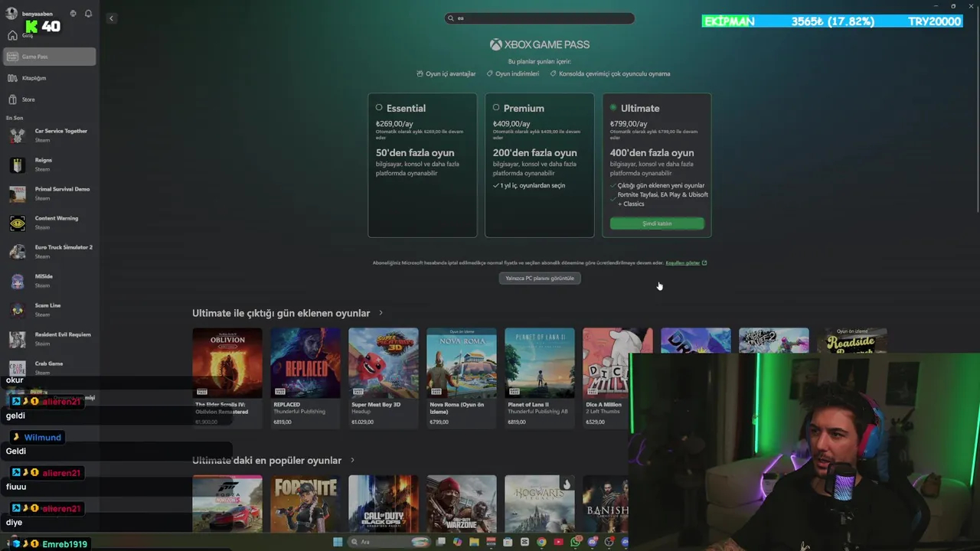Open the Hogwarts Legacy cover
This screenshot has height=551, width=980.
(x=540, y=504)
